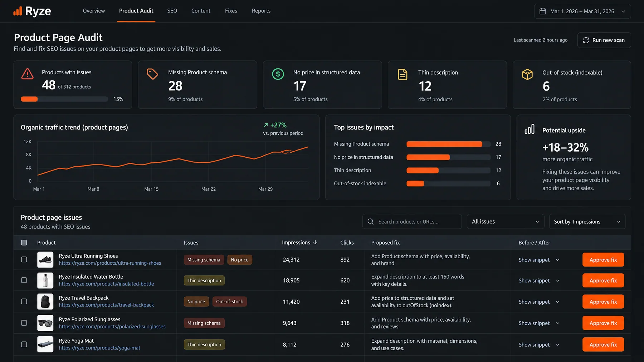Screen dimensions: 644x362
Task: Open the Fixes tab
Action: [231, 11]
